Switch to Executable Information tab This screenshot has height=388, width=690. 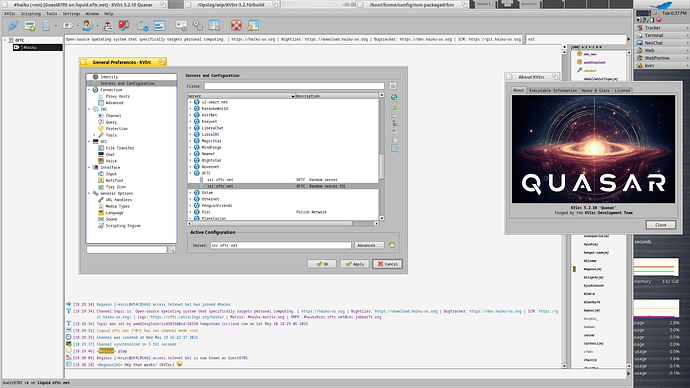(x=553, y=90)
